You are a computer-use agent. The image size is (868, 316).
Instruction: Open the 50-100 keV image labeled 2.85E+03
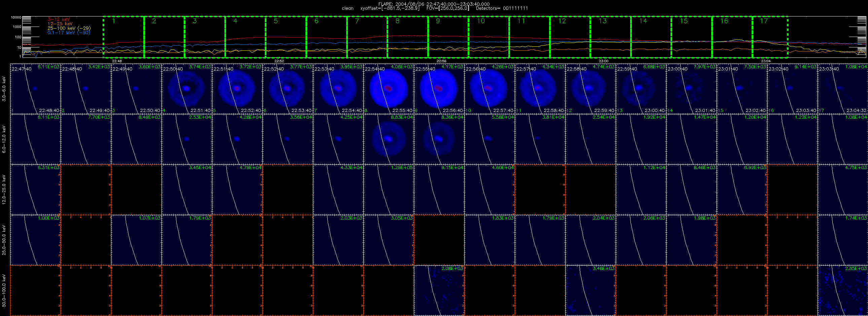(x=843, y=290)
